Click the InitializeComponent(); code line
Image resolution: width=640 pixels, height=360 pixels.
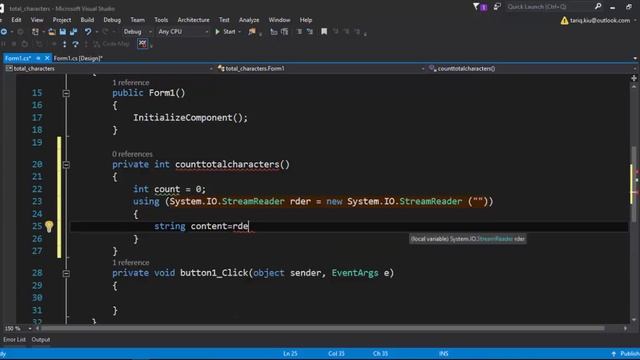point(190,118)
